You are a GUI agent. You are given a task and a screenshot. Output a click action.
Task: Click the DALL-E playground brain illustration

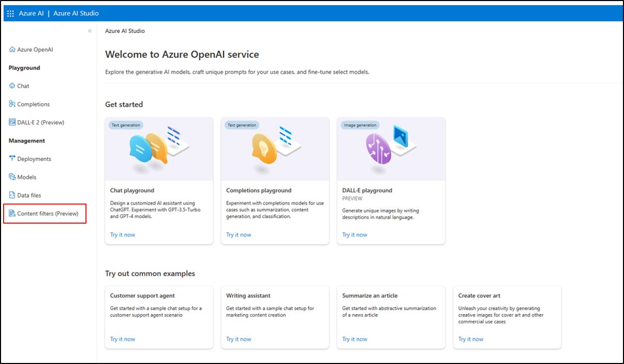378,148
